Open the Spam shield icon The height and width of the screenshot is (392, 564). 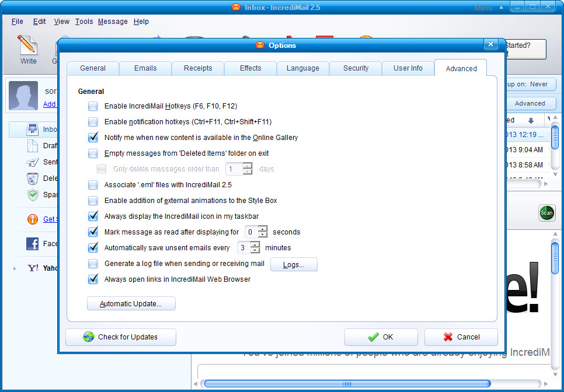point(33,195)
